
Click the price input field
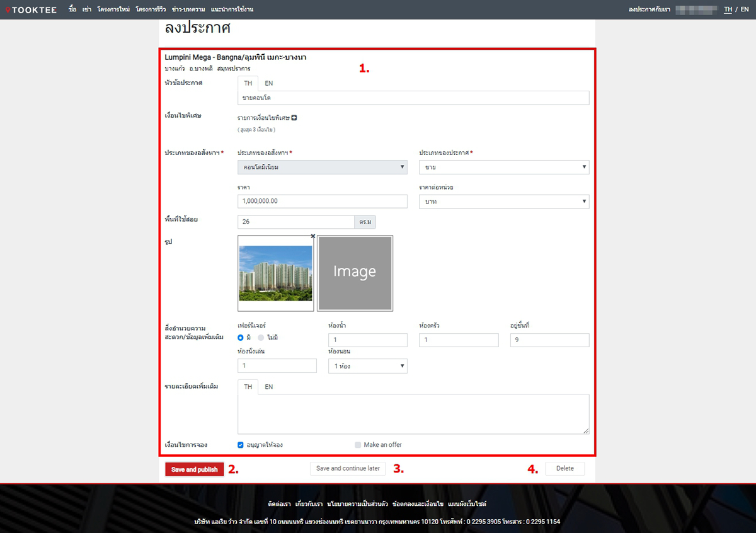coord(323,202)
